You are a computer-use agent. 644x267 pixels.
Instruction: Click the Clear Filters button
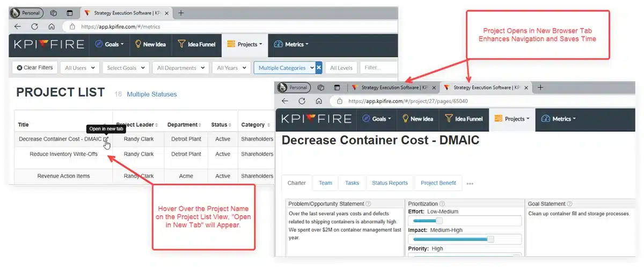(35, 68)
